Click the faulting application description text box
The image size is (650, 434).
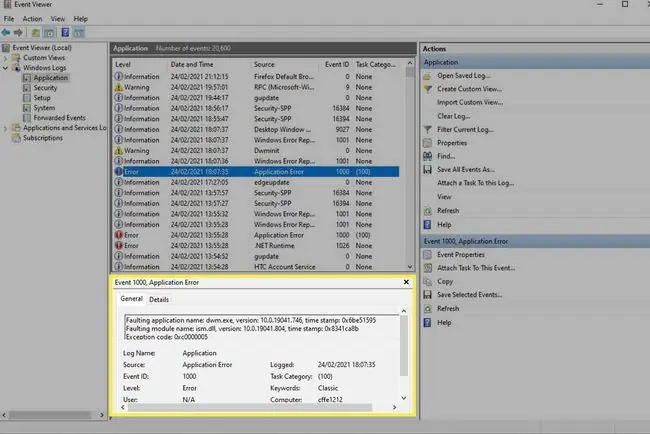(262, 329)
